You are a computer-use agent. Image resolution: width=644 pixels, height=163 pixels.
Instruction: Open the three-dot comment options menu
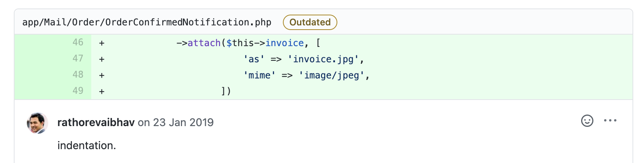[x=610, y=121]
